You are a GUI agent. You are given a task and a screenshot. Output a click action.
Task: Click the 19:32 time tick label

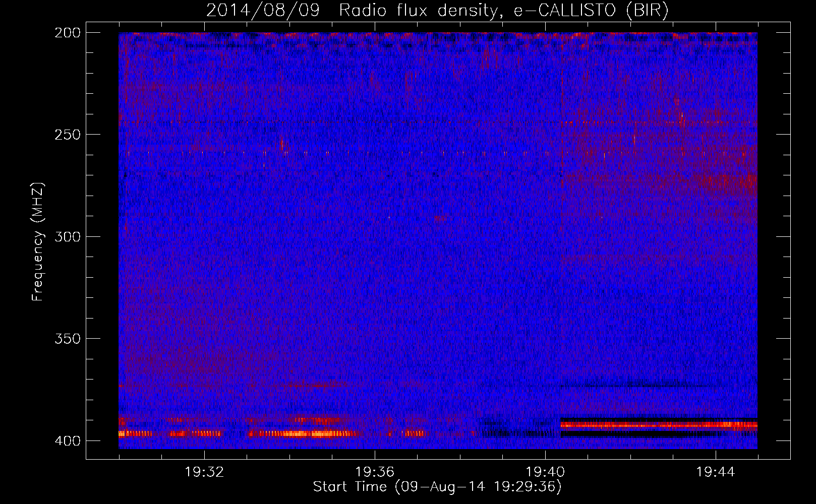coord(204,472)
